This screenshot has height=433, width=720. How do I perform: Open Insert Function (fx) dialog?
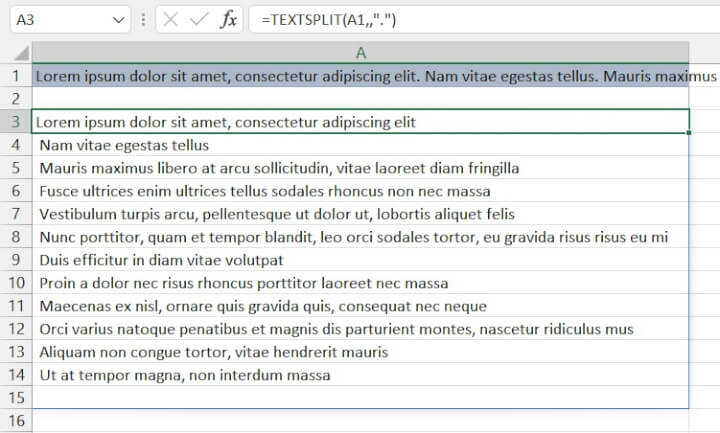(x=229, y=19)
